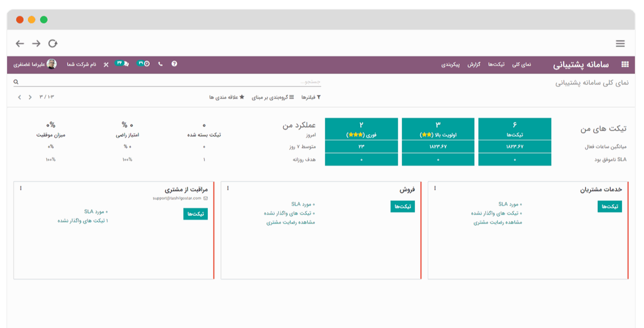Image resolution: width=644 pixels, height=328 pixels.
Task: Reload the page with refresh icon
Action: click(x=53, y=43)
